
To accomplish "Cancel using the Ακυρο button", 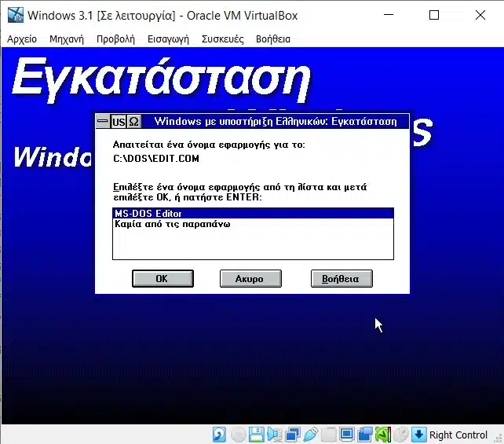I will (x=250, y=279).
